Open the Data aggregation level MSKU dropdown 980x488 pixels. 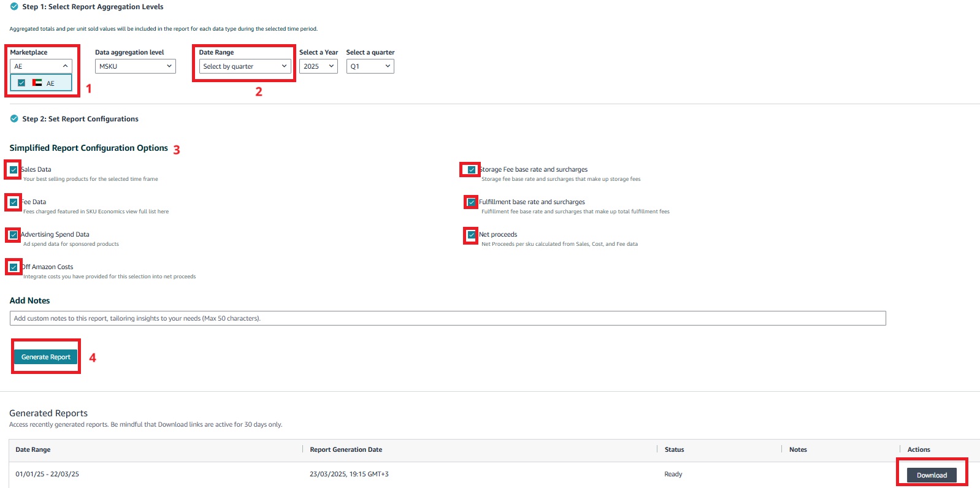(136, 66)
